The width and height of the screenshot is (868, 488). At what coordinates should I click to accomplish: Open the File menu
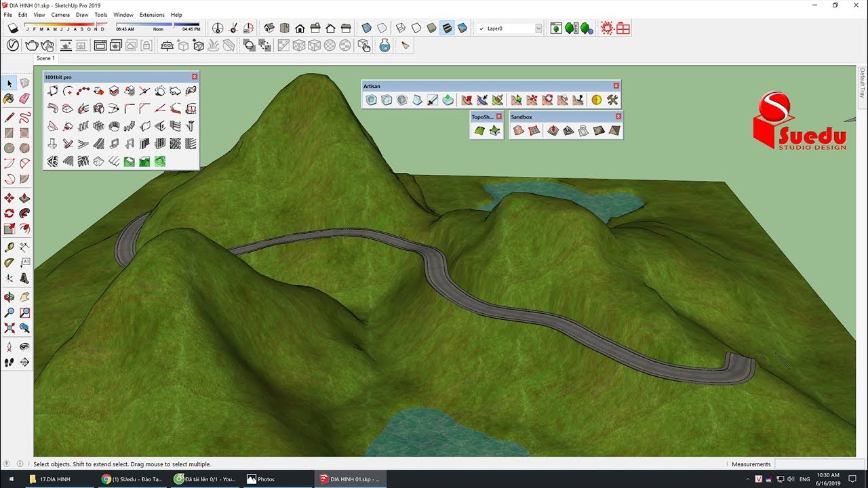pos(8,14)
